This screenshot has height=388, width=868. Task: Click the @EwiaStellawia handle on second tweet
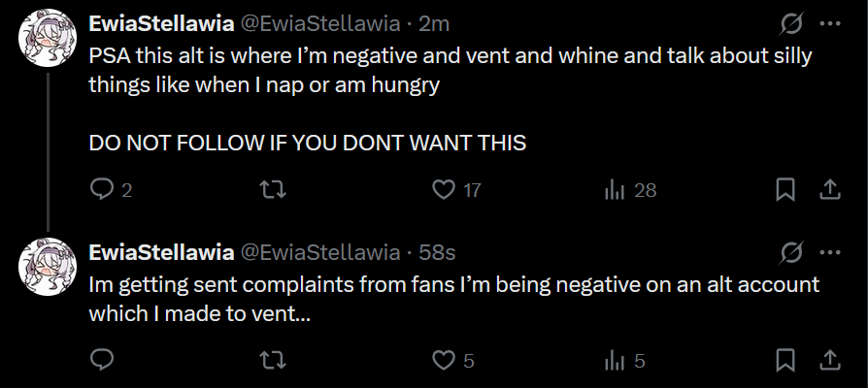click(319, 252)
